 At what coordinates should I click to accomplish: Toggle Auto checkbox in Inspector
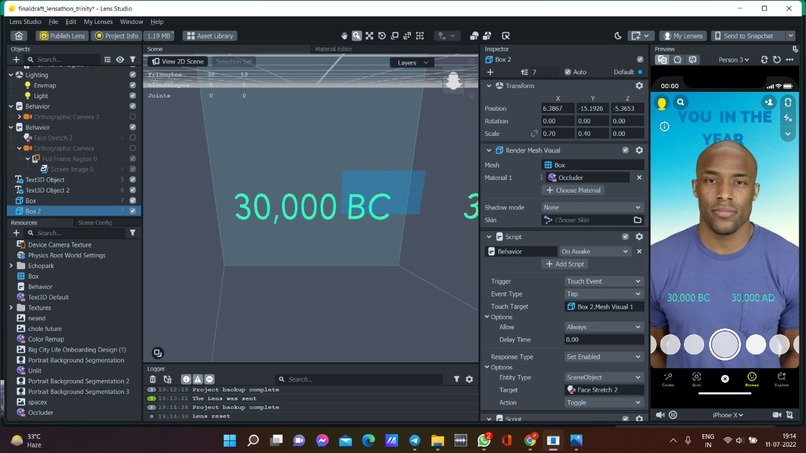(x=567, y=72)
